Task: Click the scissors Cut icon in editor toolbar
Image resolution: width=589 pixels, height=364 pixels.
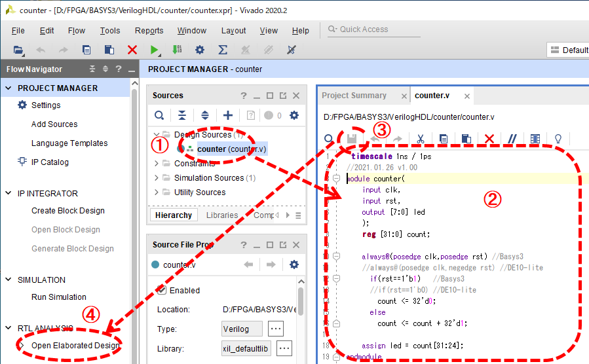Action: click(421, 138)
